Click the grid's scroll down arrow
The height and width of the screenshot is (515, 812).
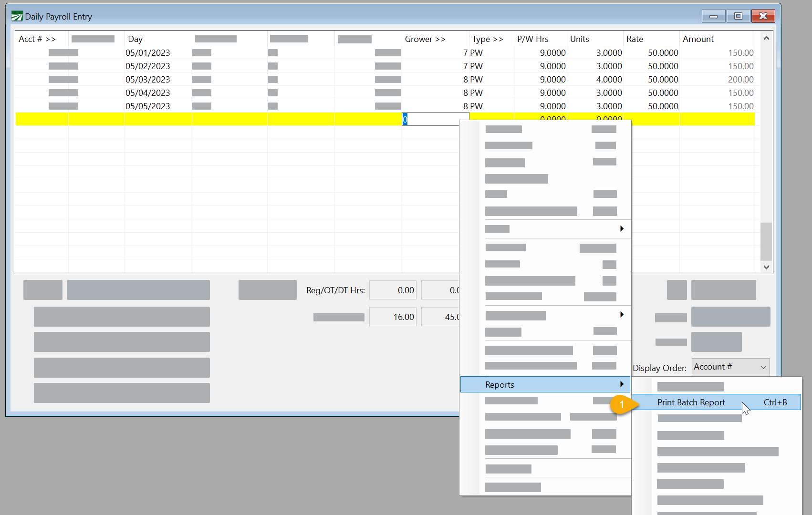[x=766, y=267]
